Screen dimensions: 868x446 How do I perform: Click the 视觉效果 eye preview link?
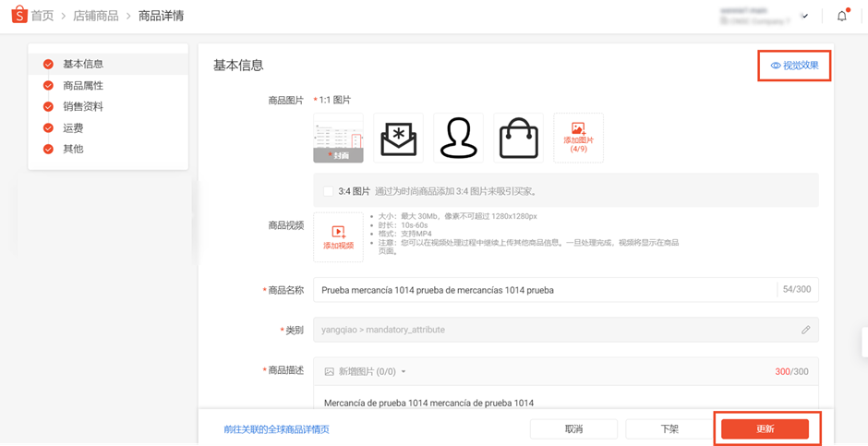794,66
